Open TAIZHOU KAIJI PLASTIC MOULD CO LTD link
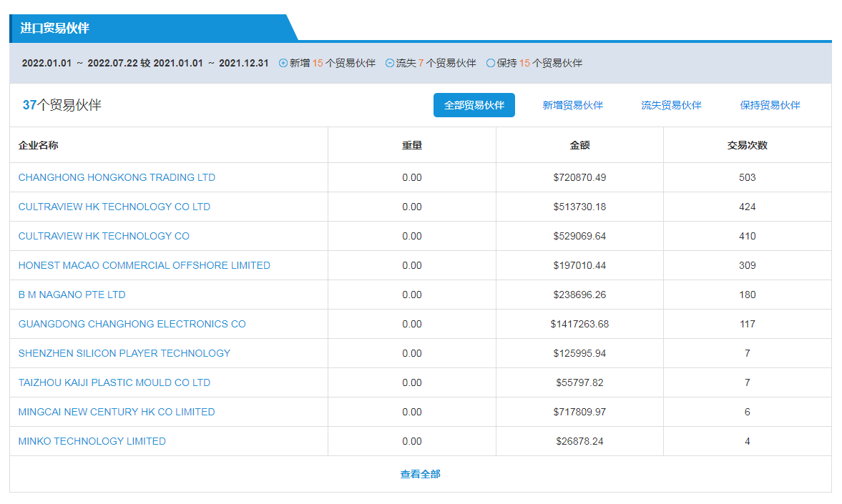 coord(114,382)
